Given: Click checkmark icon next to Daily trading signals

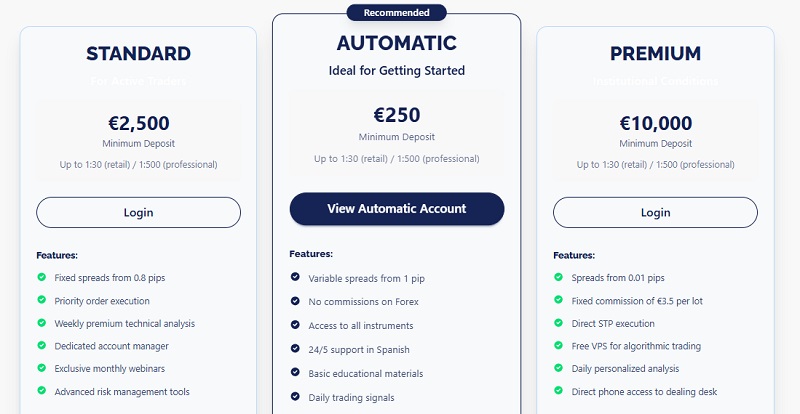Looking at the screenshot, I should point(295,397).
